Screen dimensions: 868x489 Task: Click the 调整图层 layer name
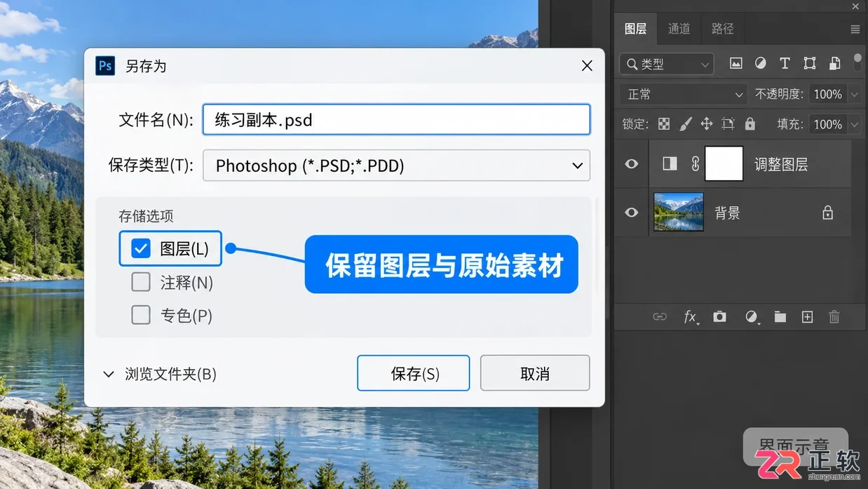click(x=781, y=165)
